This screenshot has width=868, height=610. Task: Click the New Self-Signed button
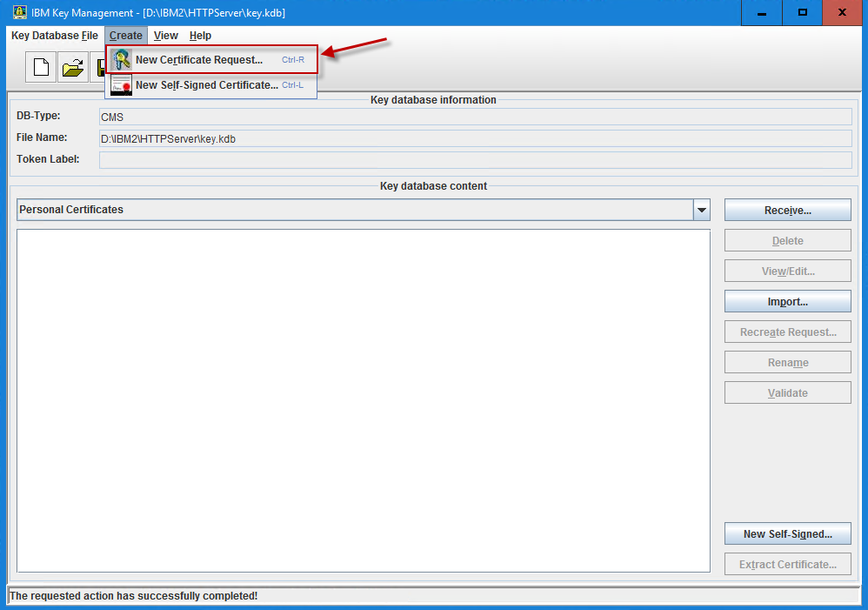(787, 533)
